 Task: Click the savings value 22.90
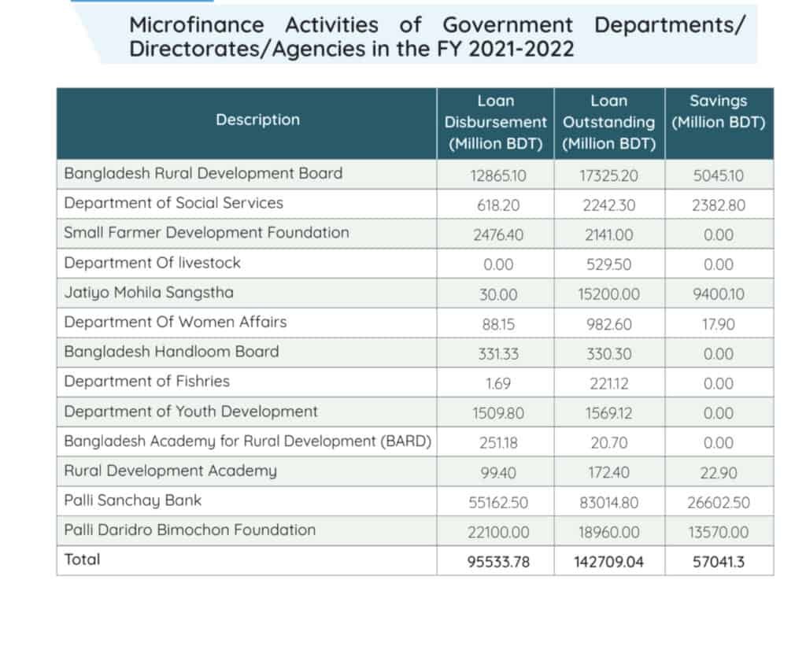coord(718,473)
